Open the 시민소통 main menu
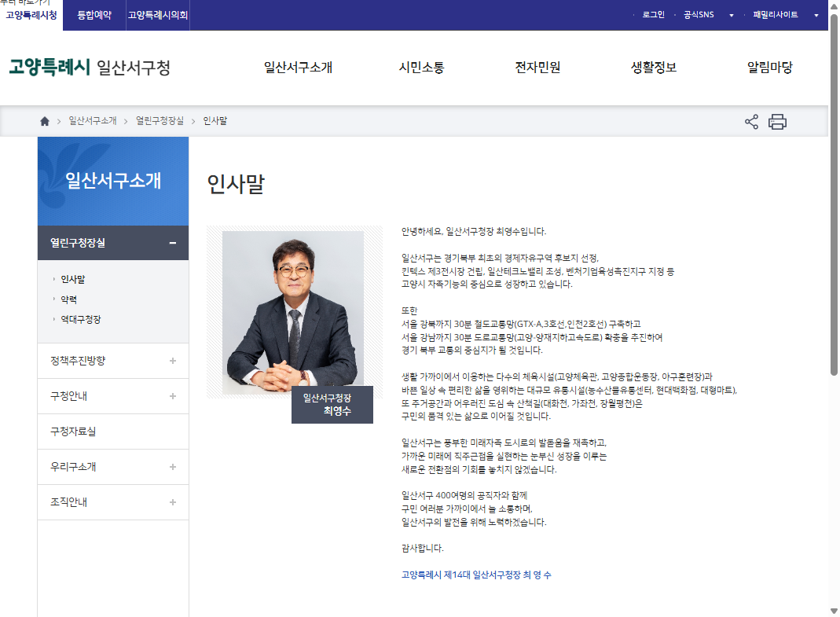Viewport: 840px width, 617px height. [x=422, y=68]
